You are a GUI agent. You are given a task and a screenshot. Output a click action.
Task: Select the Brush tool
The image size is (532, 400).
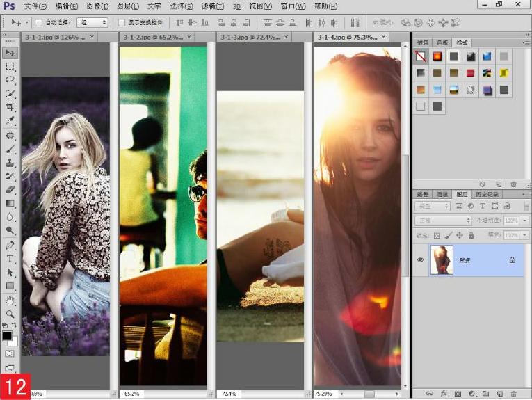pos(10,149)
